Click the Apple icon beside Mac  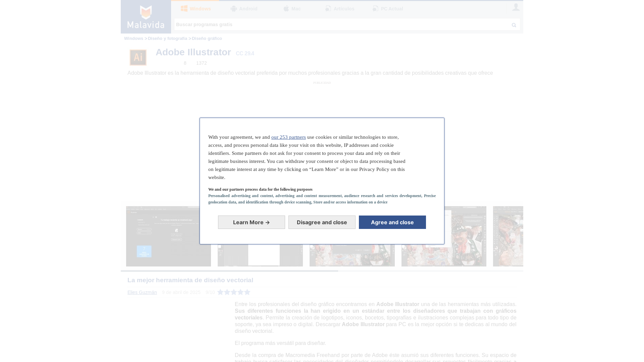pyautogui.click(x=286, y=8)
